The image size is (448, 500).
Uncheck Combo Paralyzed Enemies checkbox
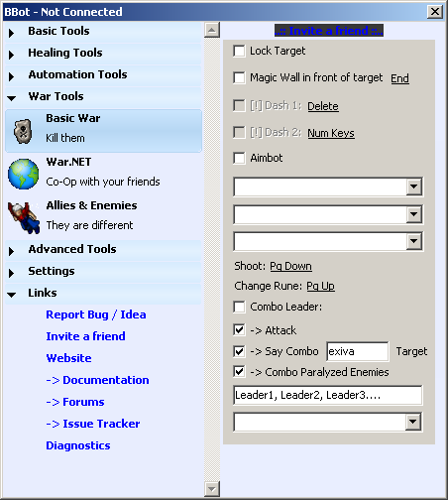[x=239, y=372]
